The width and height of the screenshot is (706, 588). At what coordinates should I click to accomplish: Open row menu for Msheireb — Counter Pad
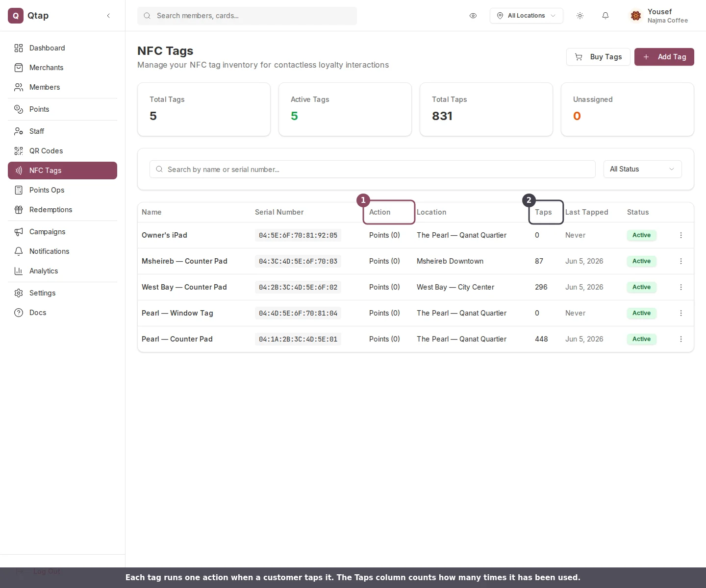click(681, 261)
